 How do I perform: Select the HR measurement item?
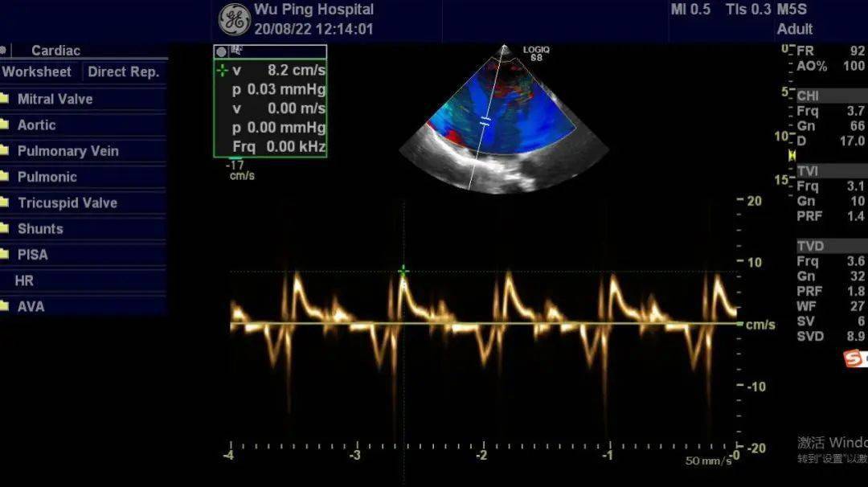pyautogui.click(x=24, y=280)
